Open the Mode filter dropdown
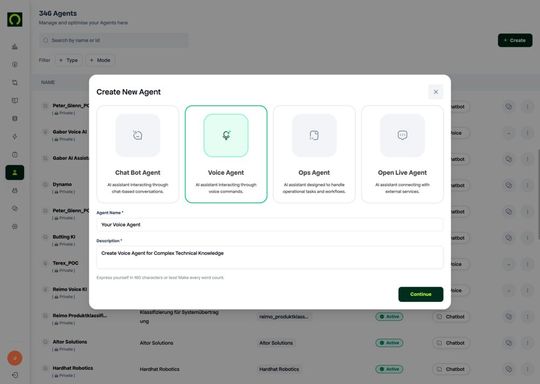540x384 pixels. (x=100, y=60)
